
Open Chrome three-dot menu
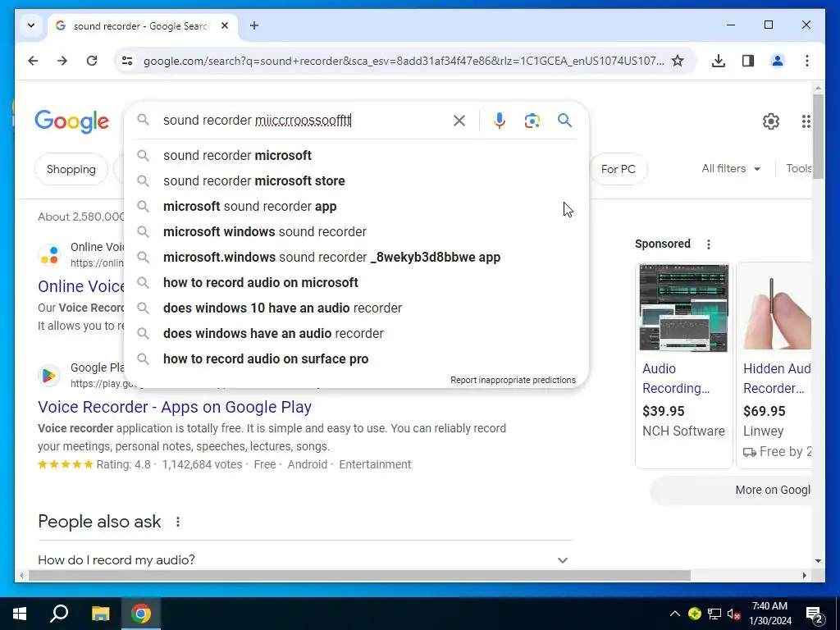tap(807, 61)
